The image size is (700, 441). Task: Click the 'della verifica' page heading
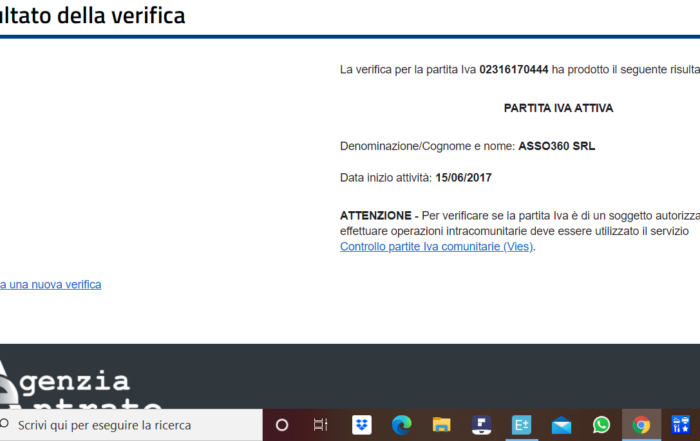tap(121, 15)
